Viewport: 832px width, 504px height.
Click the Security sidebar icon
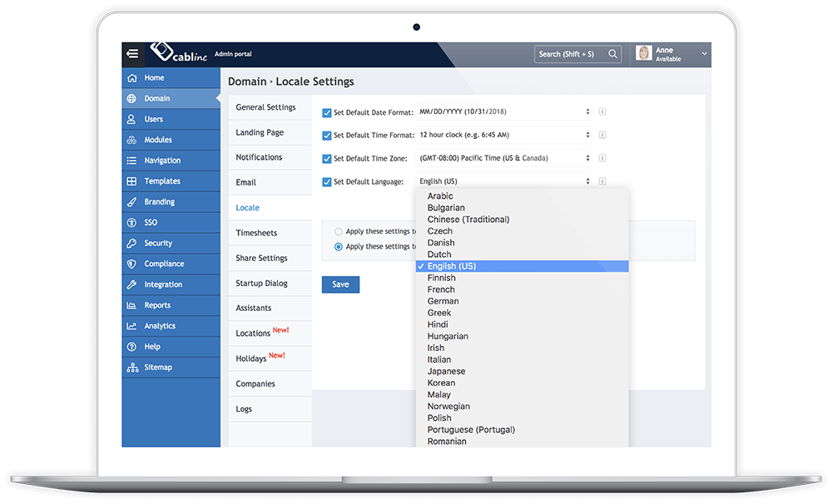coord(133,243)
